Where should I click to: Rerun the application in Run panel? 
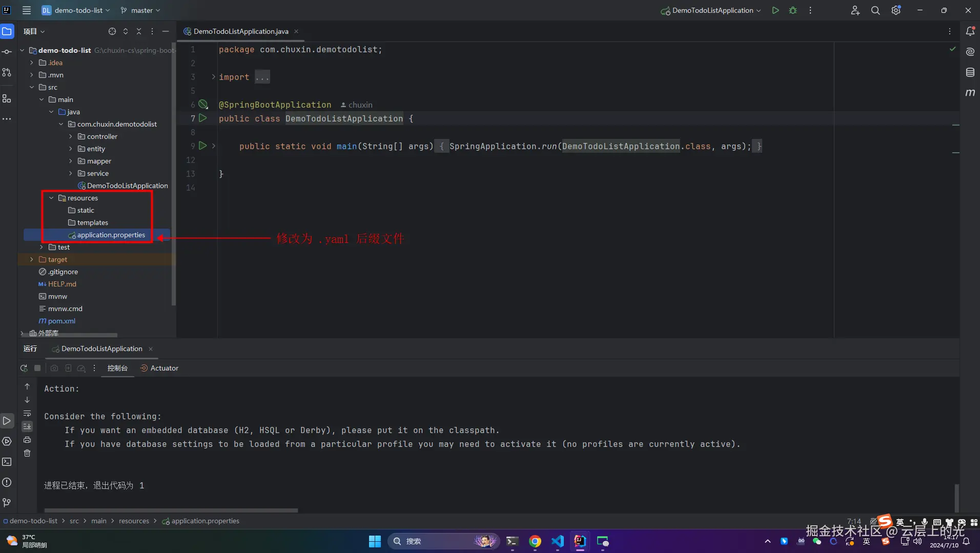[24, 368]
